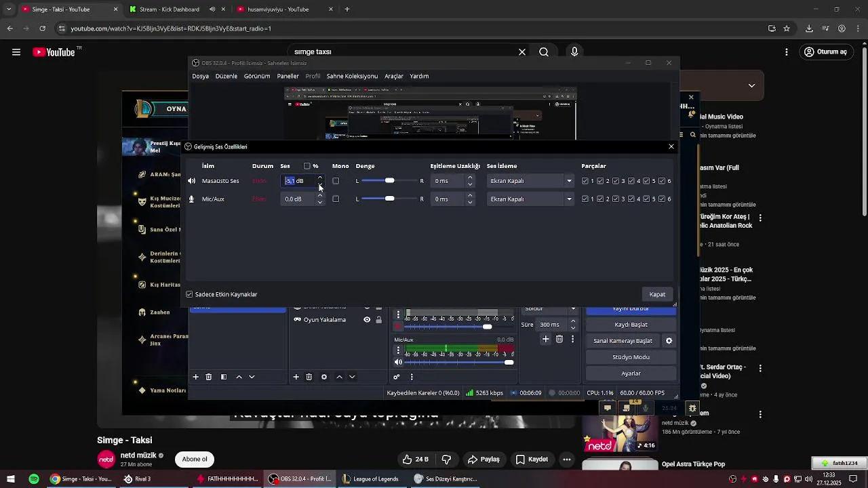Viewport: 868px width, 488px height.
Task: Add a scene with the plus icon
Action: (x=195, y=377)
